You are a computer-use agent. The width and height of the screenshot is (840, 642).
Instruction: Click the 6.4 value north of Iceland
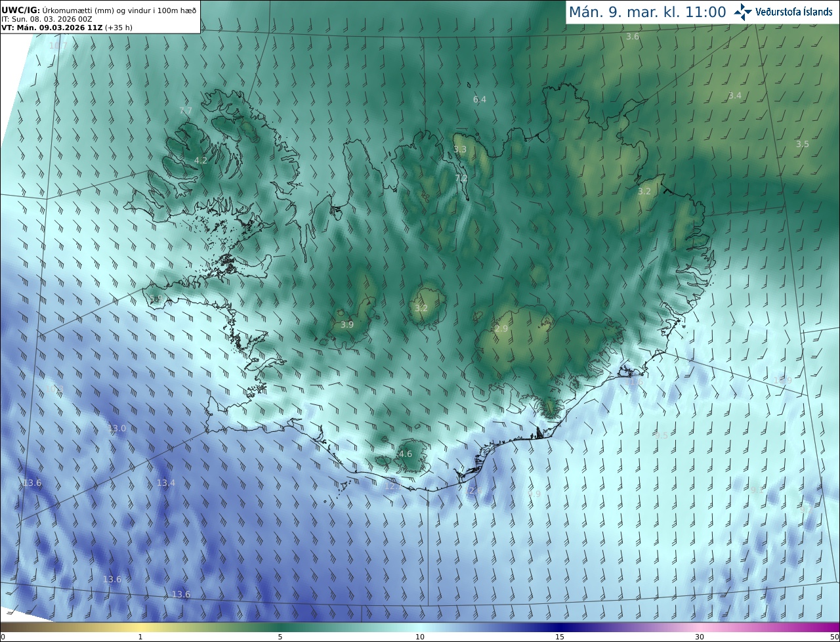(x=480, y=100)
